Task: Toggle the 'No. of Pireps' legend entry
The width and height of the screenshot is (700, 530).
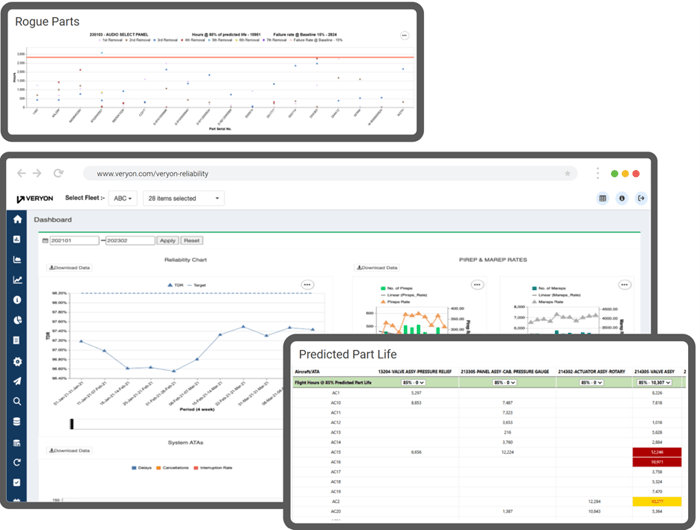Action: [396, 288]
